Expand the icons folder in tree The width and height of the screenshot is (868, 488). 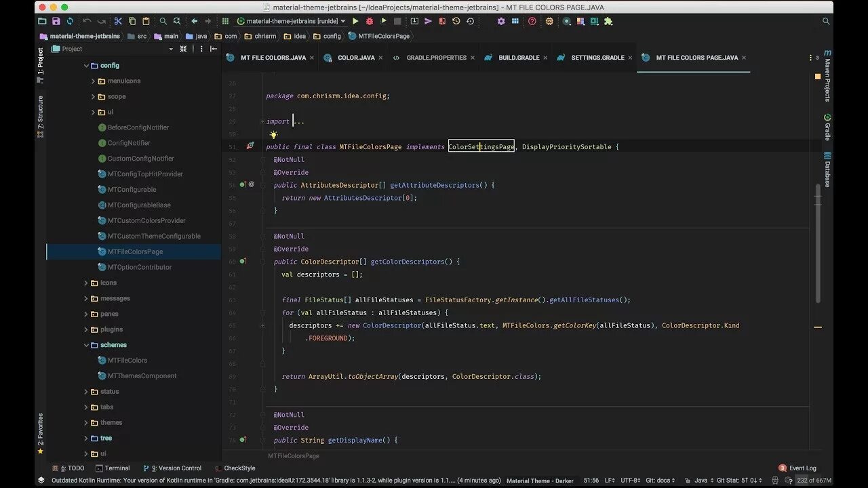[86, 283]
